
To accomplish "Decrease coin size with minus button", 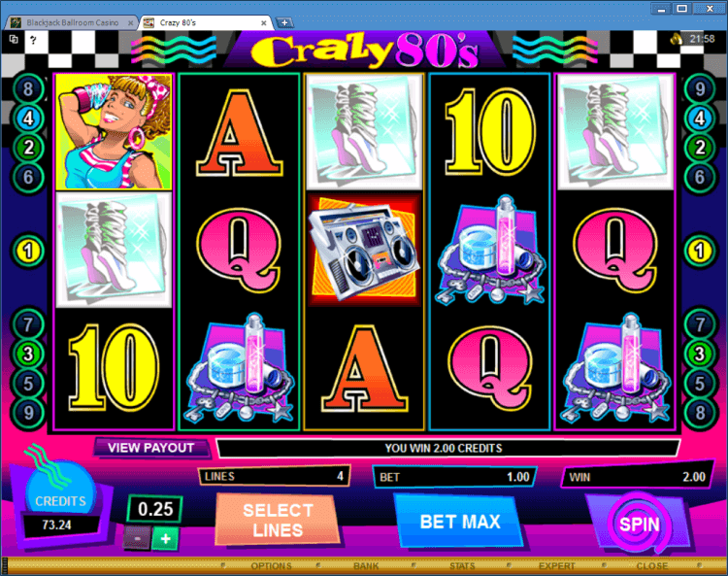I will point(137,539).
